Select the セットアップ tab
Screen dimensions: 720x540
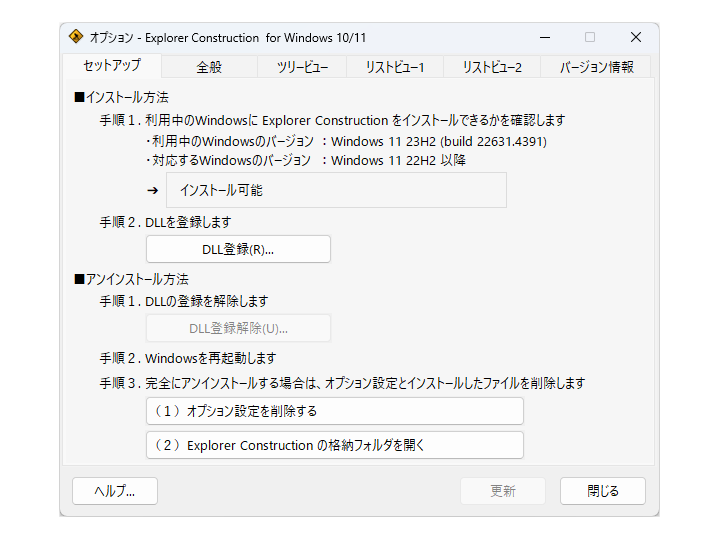(112, 66)
